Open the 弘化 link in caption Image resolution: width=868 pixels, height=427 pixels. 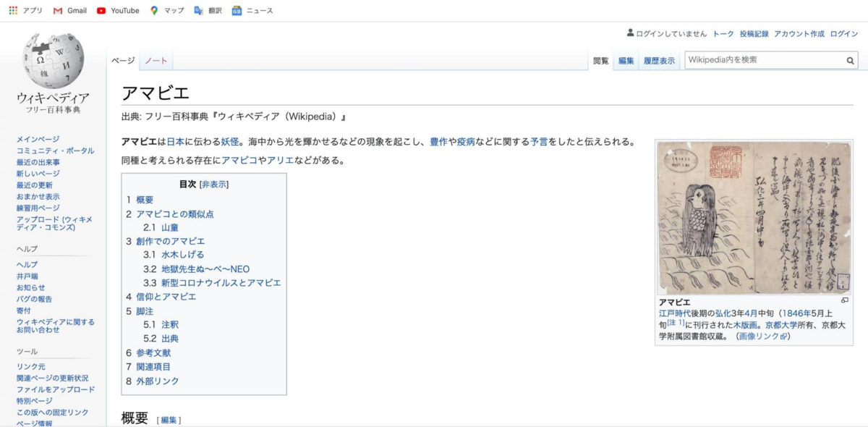[x=723, y=313]
